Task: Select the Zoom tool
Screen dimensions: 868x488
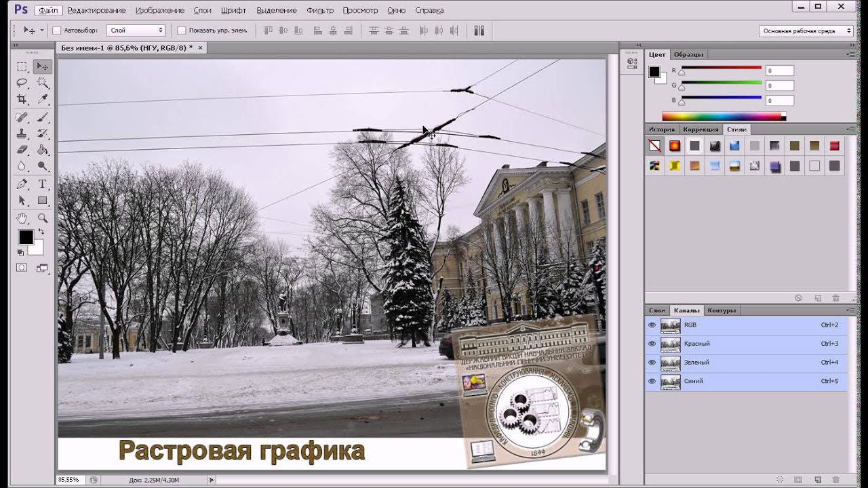Action: click(42, 218)
